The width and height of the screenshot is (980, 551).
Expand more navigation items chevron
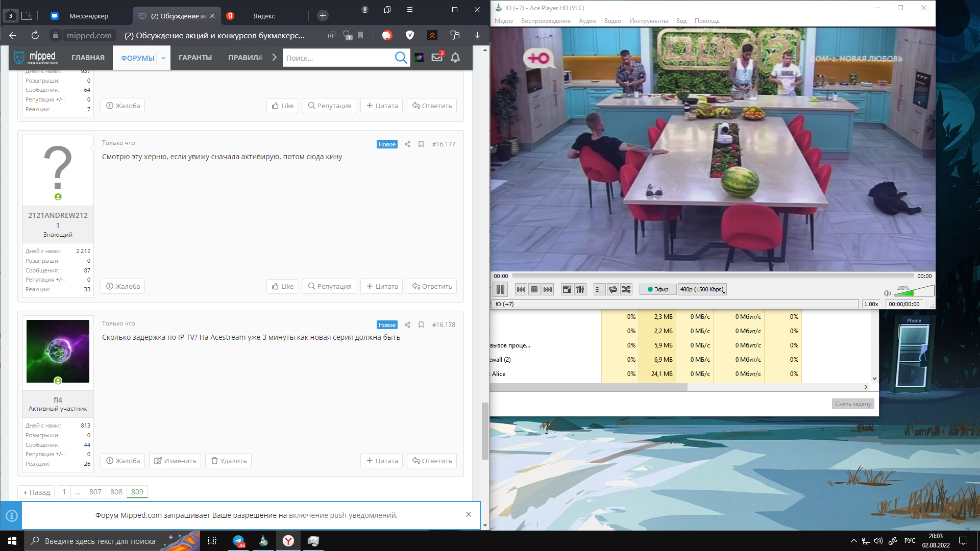[x=274, y=58]
